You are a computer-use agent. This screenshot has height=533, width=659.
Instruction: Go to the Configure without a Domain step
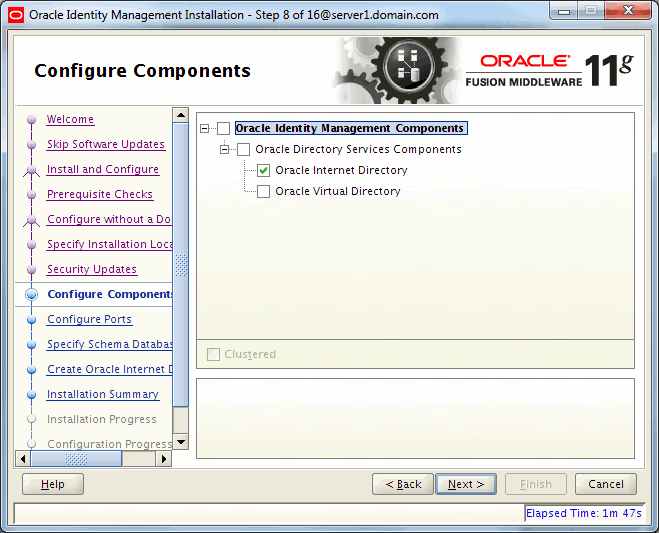pos(109,219)
